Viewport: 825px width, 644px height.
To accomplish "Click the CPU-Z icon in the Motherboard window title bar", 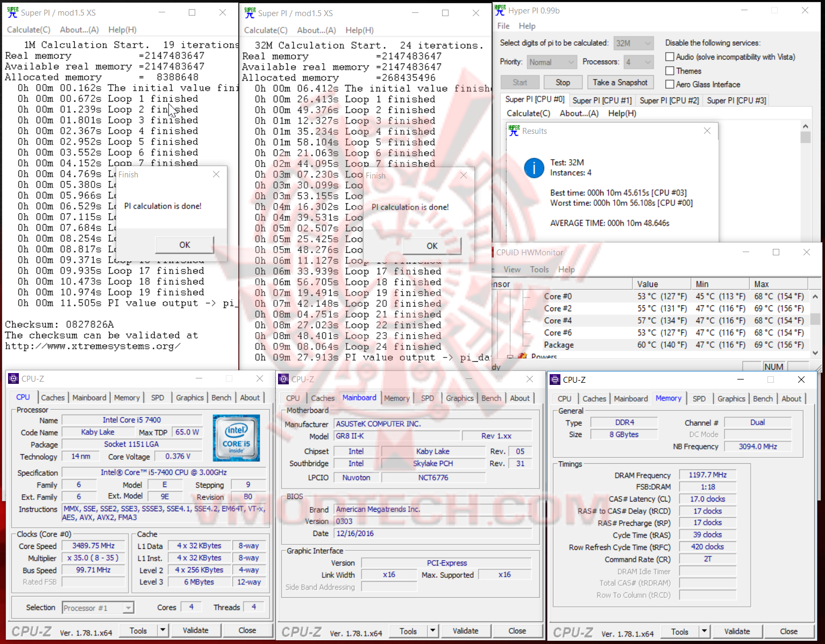I will click(x=283, y=379).
